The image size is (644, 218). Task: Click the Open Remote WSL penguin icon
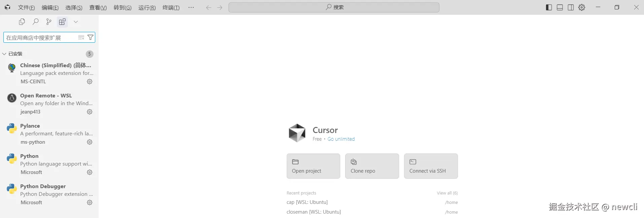(x=12, y=98)
